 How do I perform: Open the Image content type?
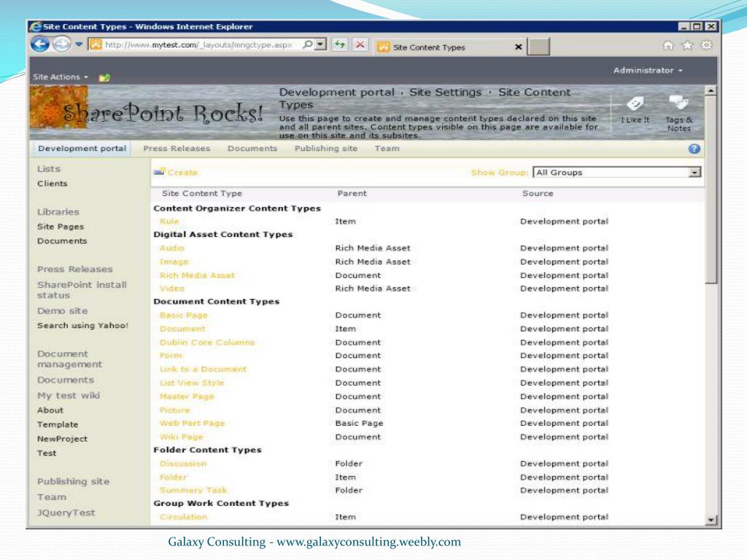174,262
